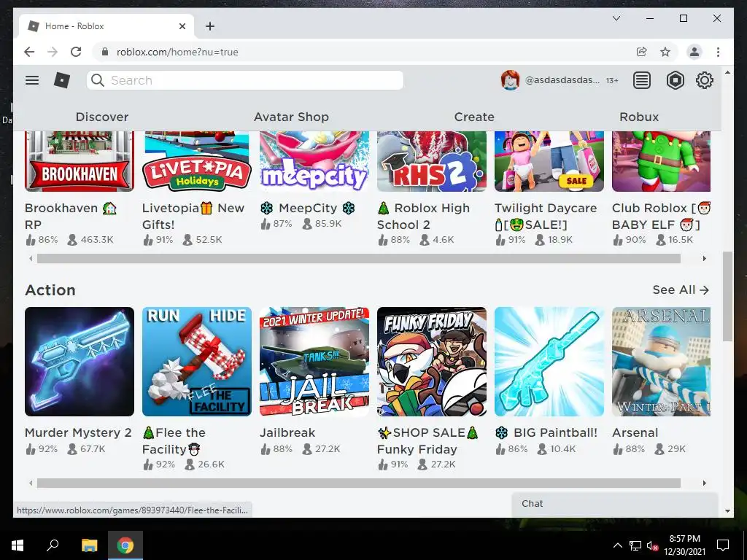Open the settings gear icon
The height and width of the screenshot is (560, 747).
(x=704, y=80)
